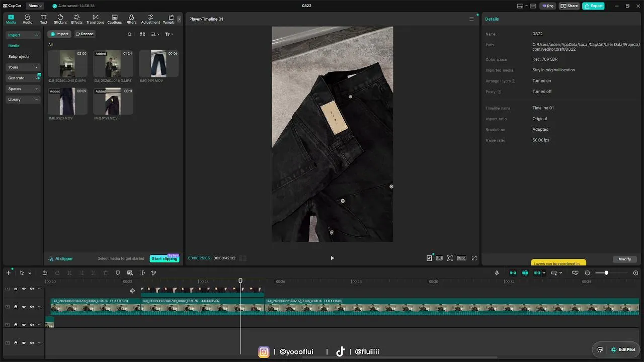Image resolution: width=644 pixels, height=362 pixels.
Task: Open the selection tool mode dropdown
Action: [30, 273]
